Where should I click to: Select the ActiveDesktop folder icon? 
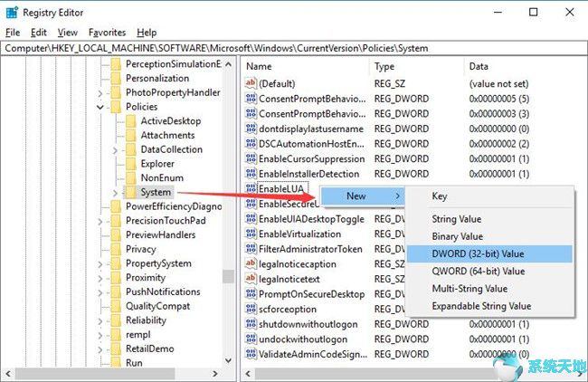(130, 121)
